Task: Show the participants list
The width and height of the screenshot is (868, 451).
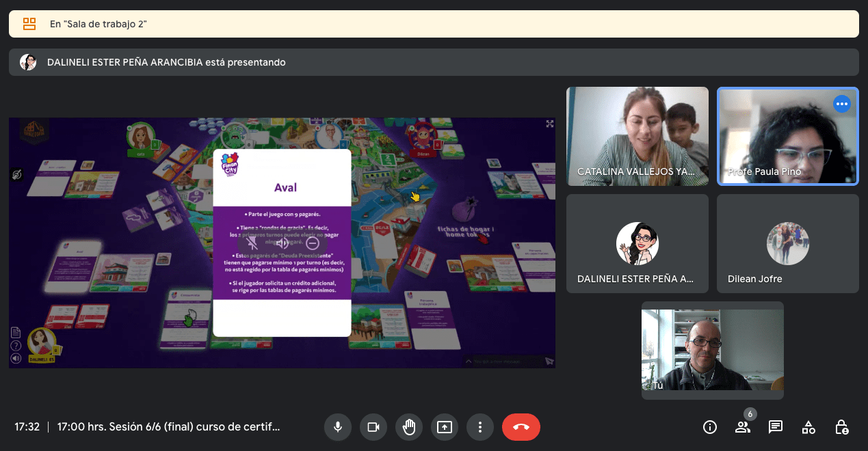Action: pos(742,427)
